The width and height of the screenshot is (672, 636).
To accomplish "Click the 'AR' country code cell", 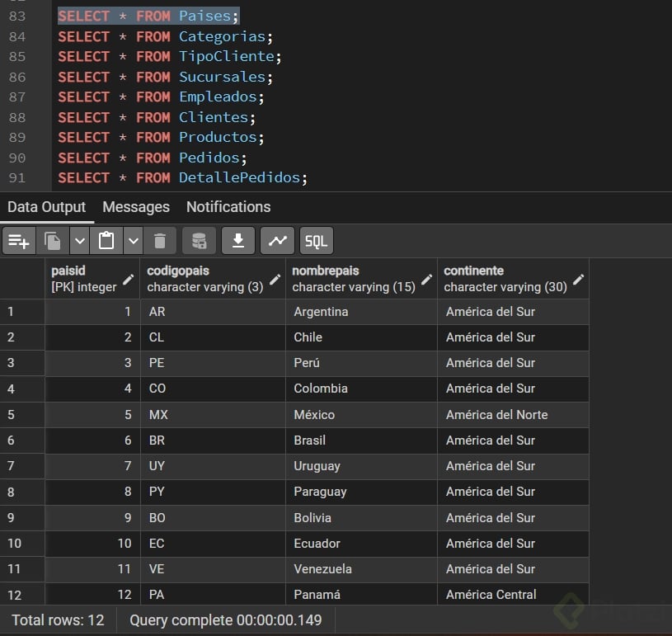I will (213, 312).
